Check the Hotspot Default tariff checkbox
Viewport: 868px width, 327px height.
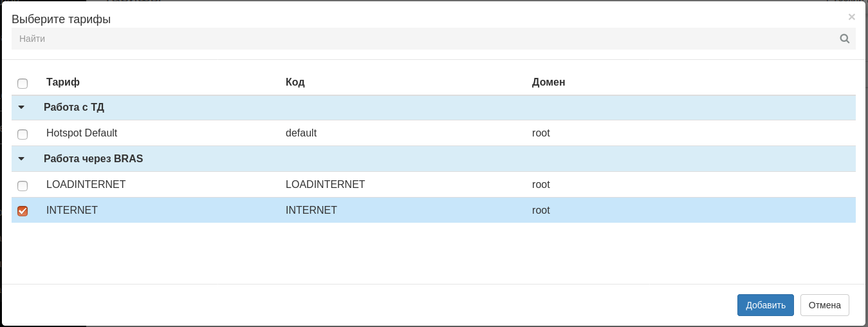23,135
